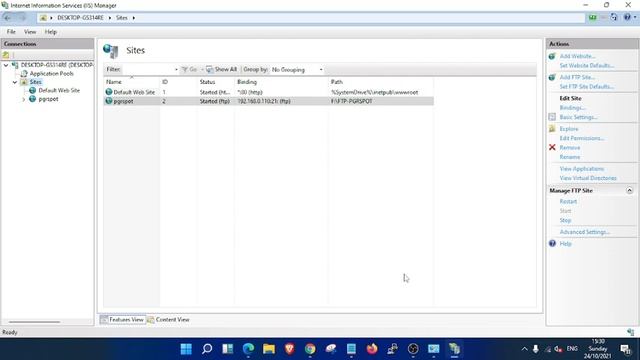Image resolution: width=640 pixels, height=360 pixels.
Task: Click the red Remove X icon
Action: (x=552, y=147)
